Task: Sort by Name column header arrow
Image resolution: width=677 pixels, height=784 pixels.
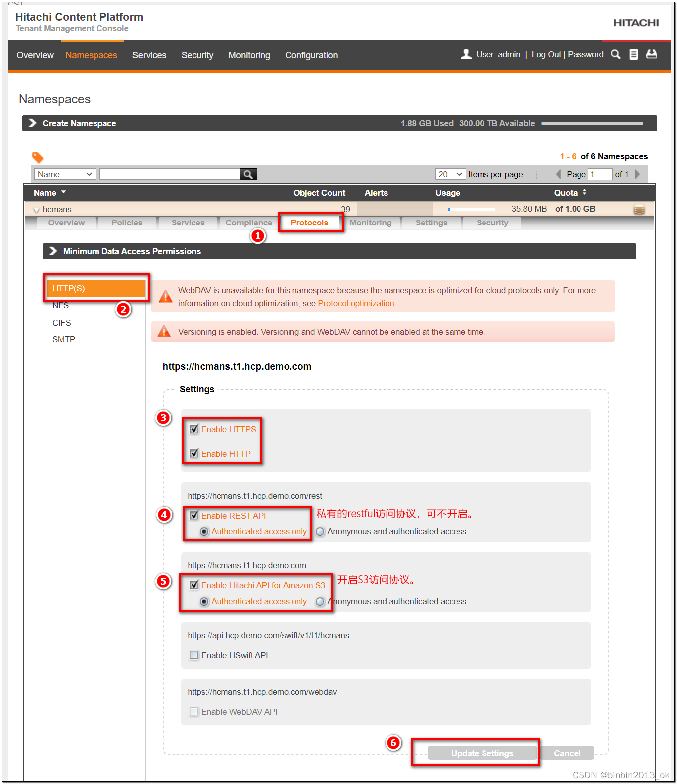Action: [64, 192]
